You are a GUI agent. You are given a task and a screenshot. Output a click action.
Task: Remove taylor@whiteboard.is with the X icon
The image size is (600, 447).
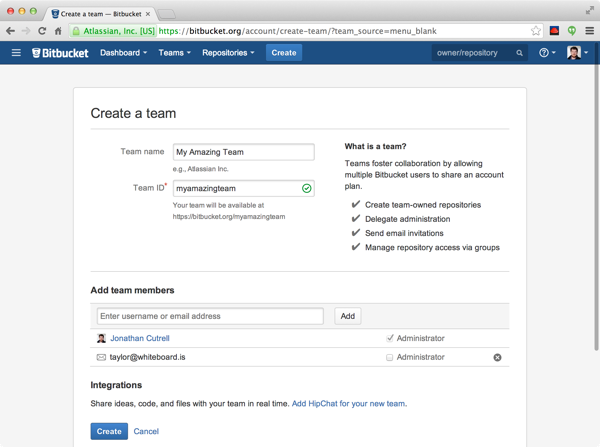[497, 357]
